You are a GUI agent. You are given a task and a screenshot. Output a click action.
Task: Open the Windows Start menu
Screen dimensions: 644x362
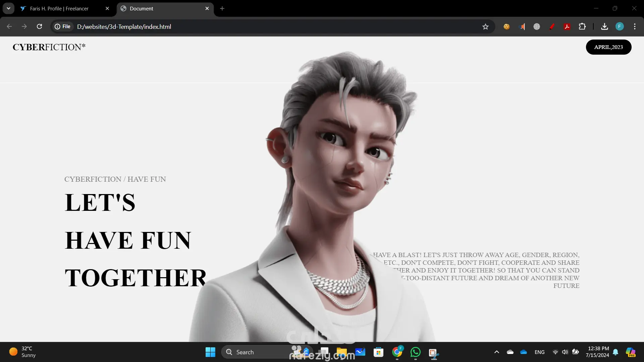tap(210, 352)
